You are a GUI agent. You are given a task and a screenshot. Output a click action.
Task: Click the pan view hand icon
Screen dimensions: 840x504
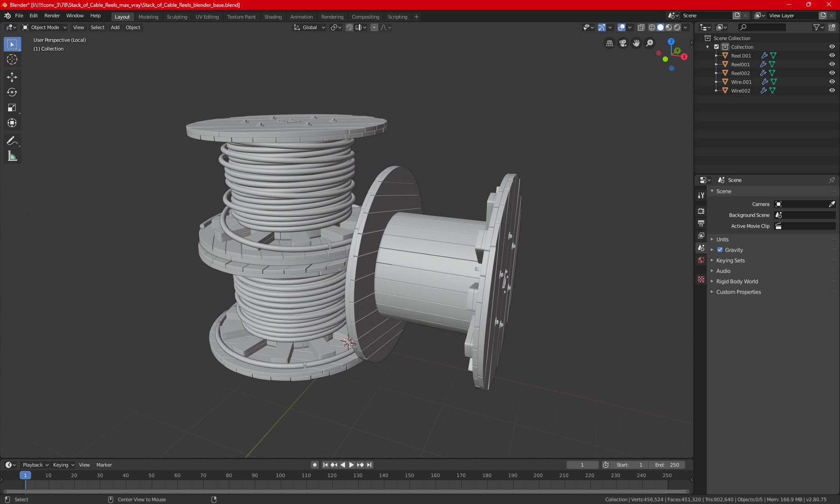coord(637,43)
